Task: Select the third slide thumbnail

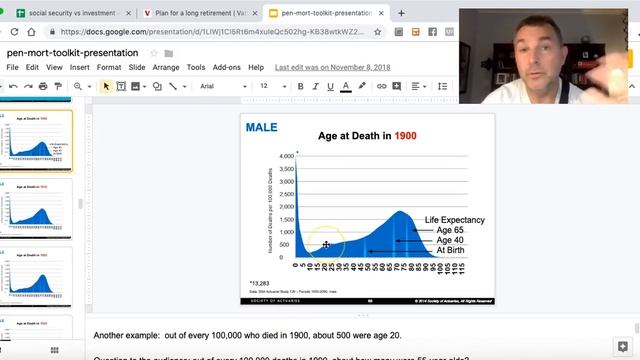Action: click(36, 277)
